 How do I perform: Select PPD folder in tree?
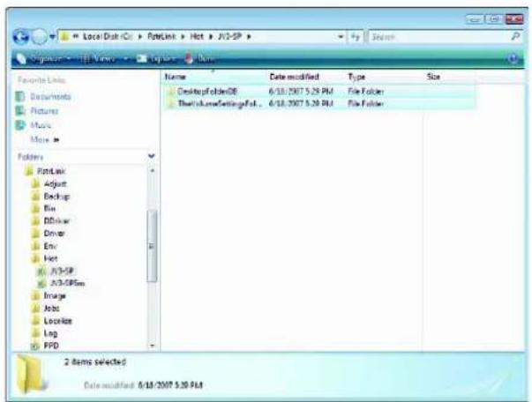click(51, 346)
